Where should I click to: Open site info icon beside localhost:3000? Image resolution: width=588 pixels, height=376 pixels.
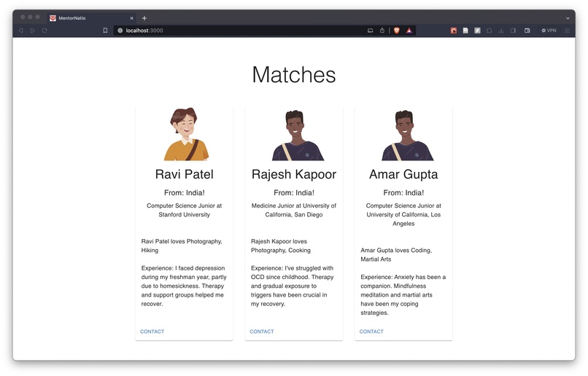120,31
